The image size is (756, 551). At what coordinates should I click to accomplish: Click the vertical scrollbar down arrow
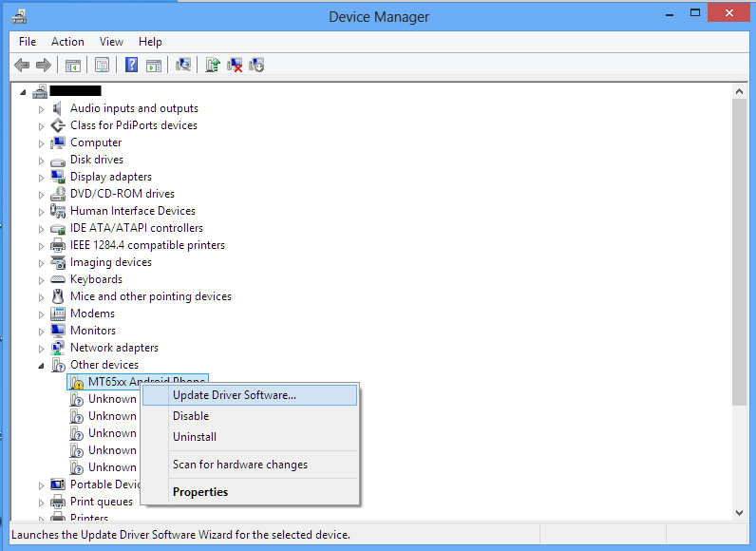click(x=740, y=512)
